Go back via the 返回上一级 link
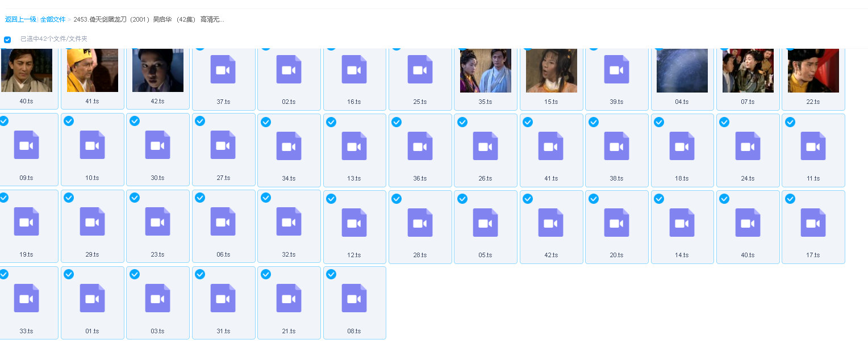The height and width of the screenshot is (352, 868). pos(20,19)
